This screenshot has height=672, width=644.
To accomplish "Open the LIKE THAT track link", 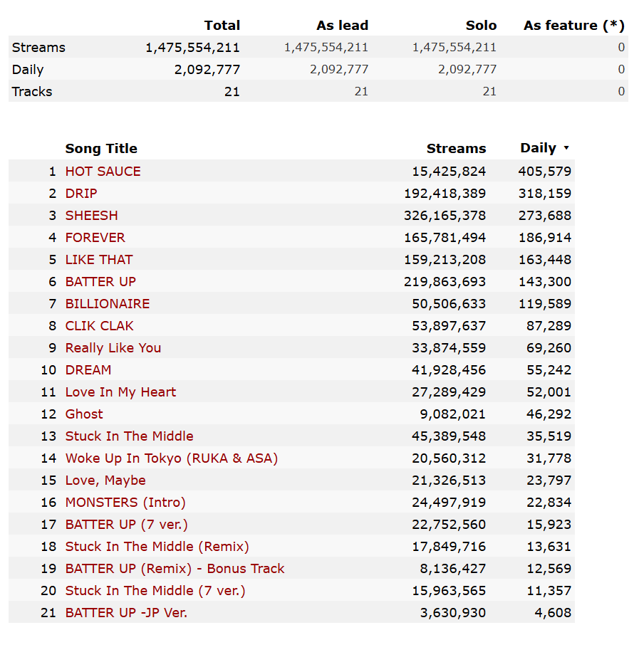I will point(99,260).
